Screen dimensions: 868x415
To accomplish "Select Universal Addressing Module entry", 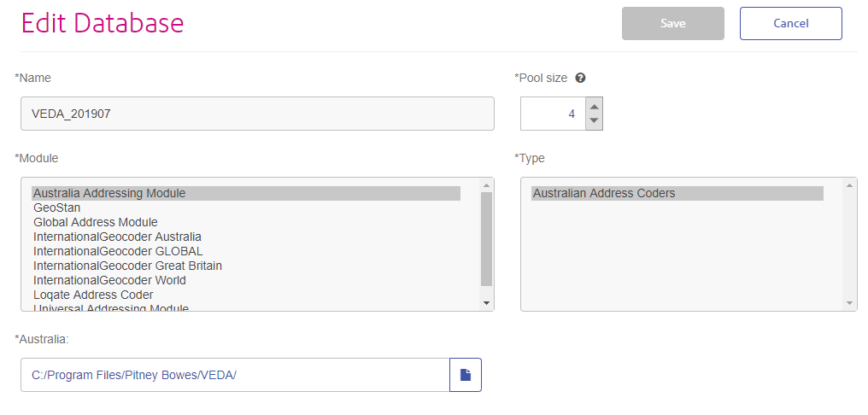I will pos(246,307).
